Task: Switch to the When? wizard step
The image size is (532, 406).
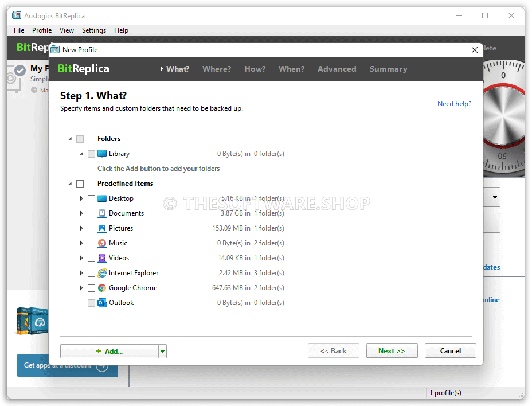Action: pos(291,69)
